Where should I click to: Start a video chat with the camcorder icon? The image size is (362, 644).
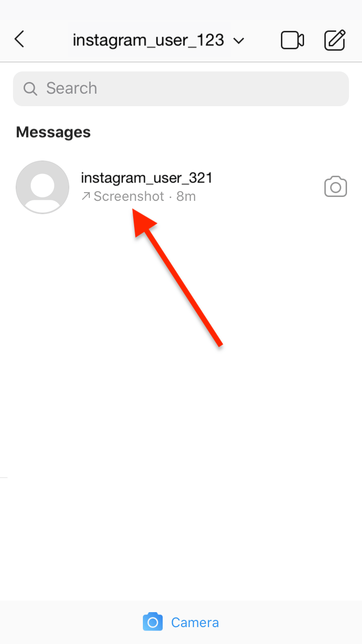(x=292, y=40)
